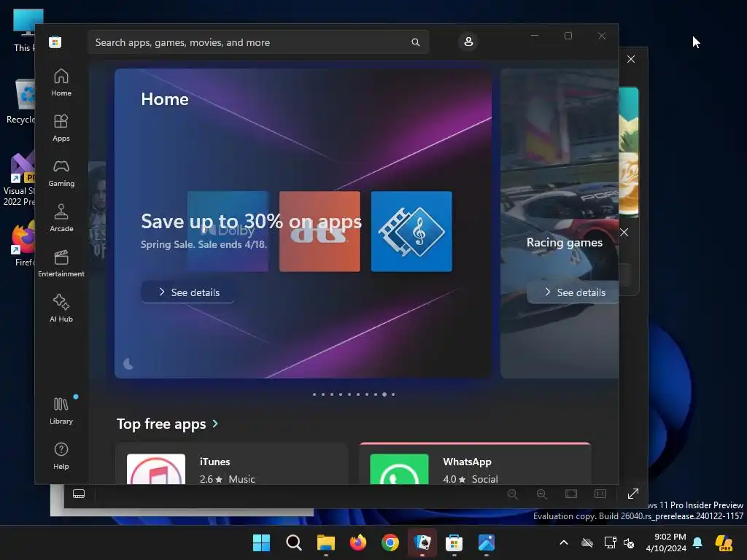747x560 pixels.
Task: Open the network status tray icon
Action: coord(610,542)
